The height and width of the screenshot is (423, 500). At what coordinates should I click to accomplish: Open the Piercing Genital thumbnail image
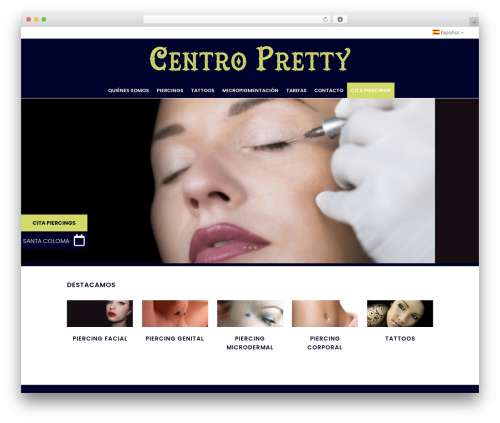coord(175,313)
